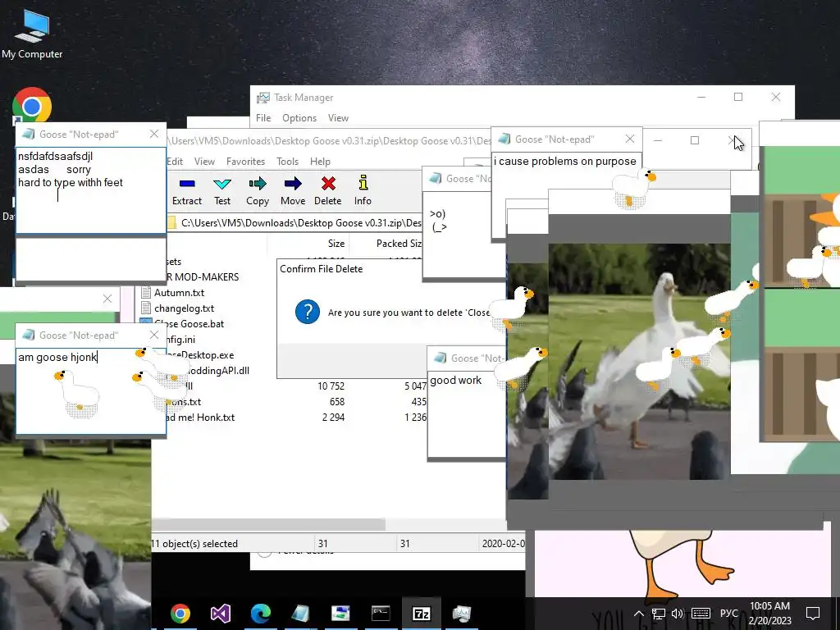Click the volume speaker tray icon
The width and height of the screenshot is (840, 630).
pyautogui.click(x=677, y=614)
